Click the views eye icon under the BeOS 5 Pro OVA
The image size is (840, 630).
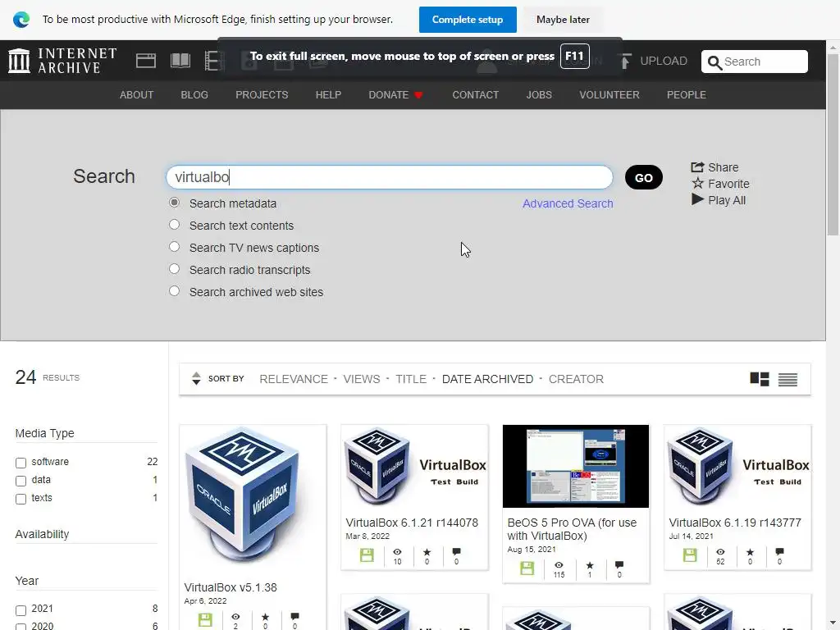(x=559, y=564)
